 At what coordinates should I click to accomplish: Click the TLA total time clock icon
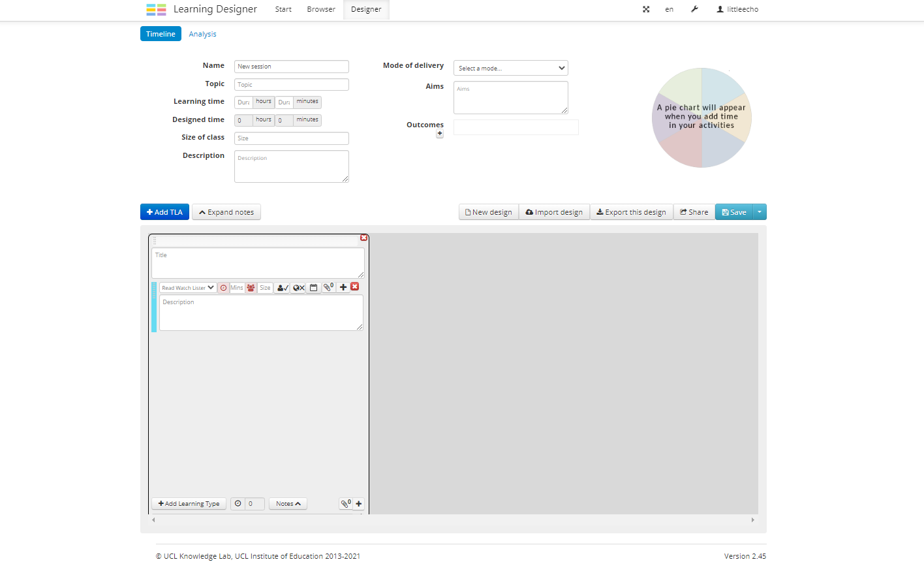point(238,504)
